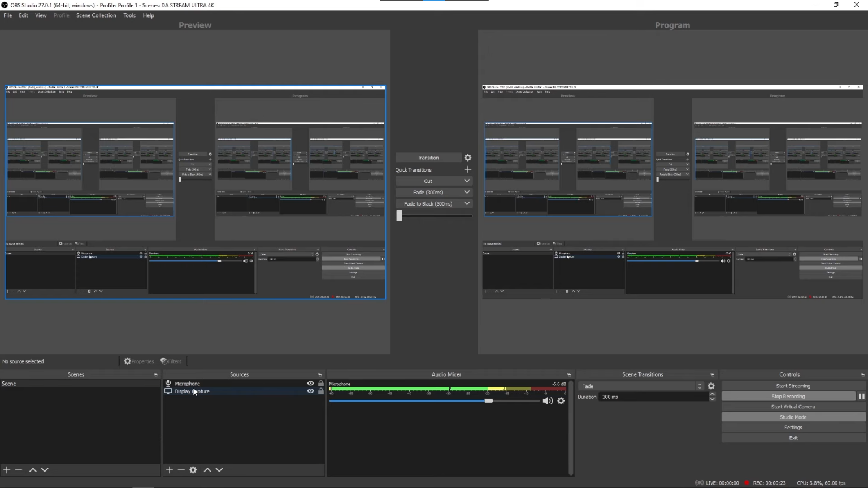Image resolution: width=868 pixels, height=488 pixels.
Task: Click the Start Streaming button
Action: click(x=793, y=386)
